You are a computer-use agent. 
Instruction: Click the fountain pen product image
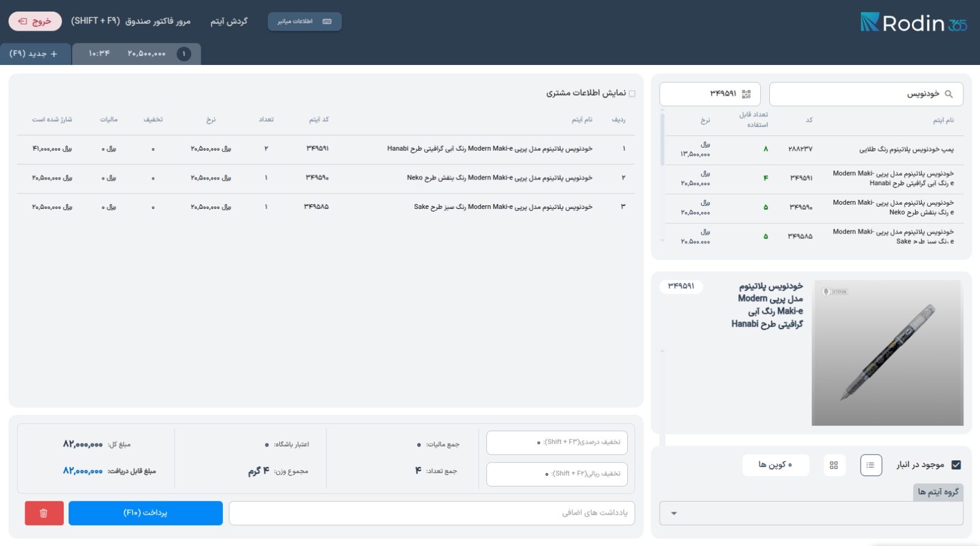(x=888, y=353)
